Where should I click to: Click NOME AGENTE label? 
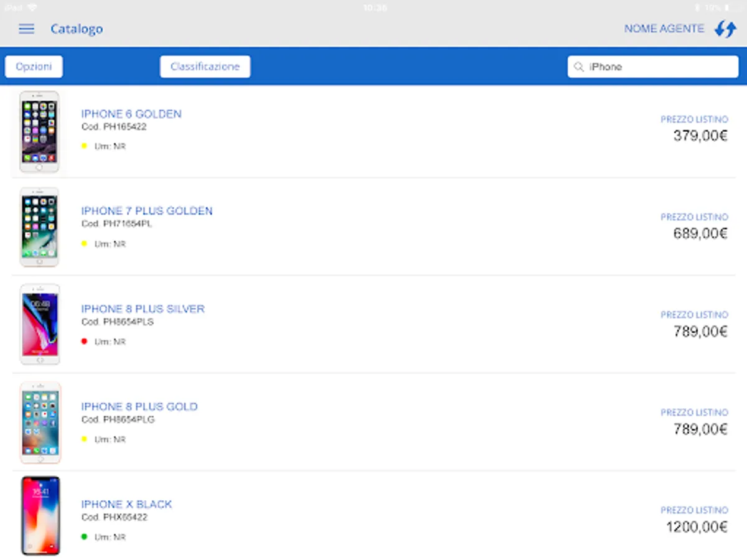pos(664,29)
